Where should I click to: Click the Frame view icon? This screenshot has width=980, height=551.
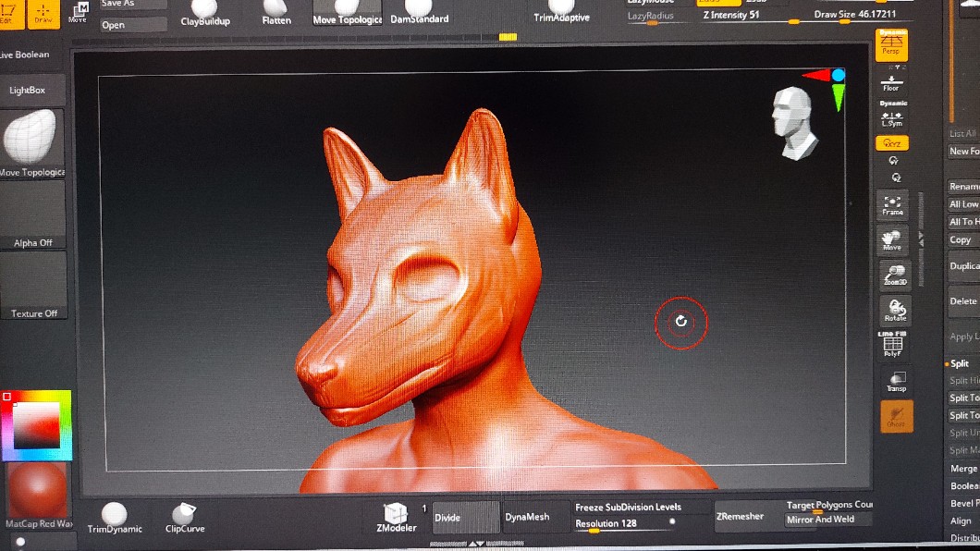point(892,205)
